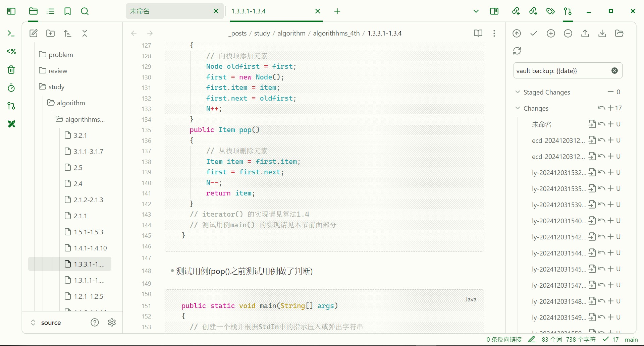The image size is (644, 346).
Task: Navigate back in history
Action: [x=134, y=33]
